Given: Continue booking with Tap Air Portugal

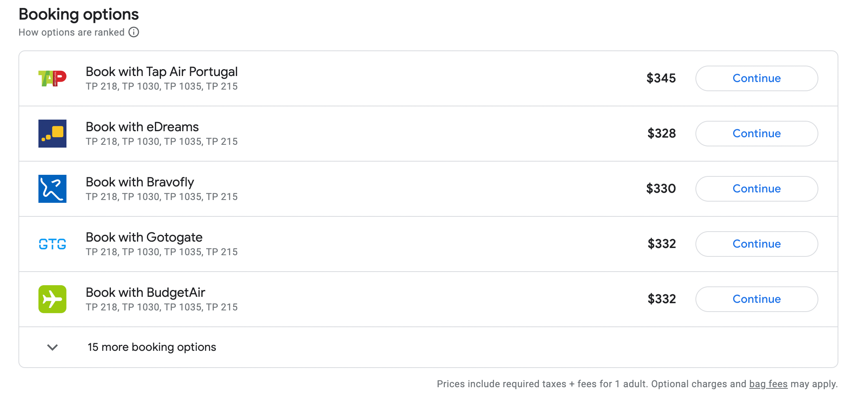Looking at the screenshot, I should point(756,78).
